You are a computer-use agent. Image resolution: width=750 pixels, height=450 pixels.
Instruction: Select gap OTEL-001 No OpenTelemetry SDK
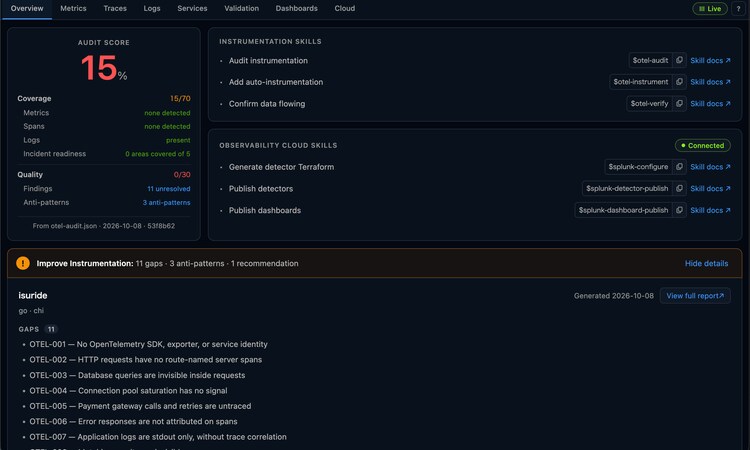coord(148,344)
